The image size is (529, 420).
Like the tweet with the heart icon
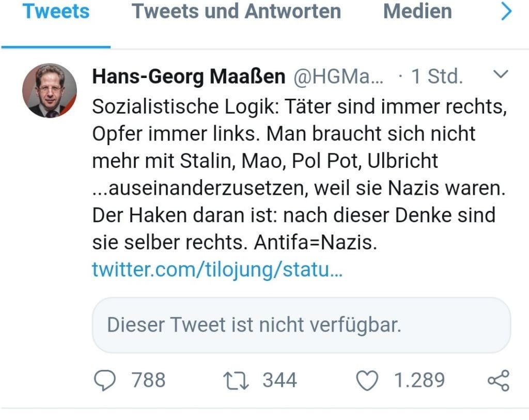(367, 381)
